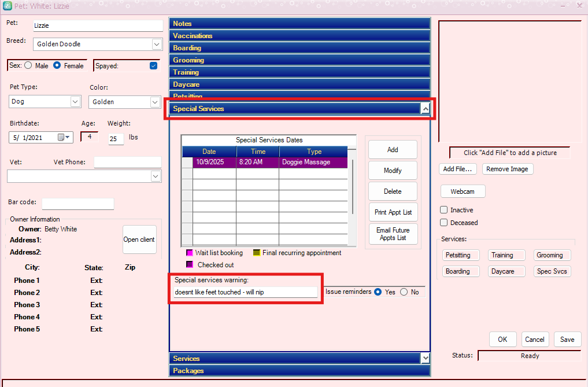
Task: Enable the Inactive checkbox
Action: (x=444, y=210)
